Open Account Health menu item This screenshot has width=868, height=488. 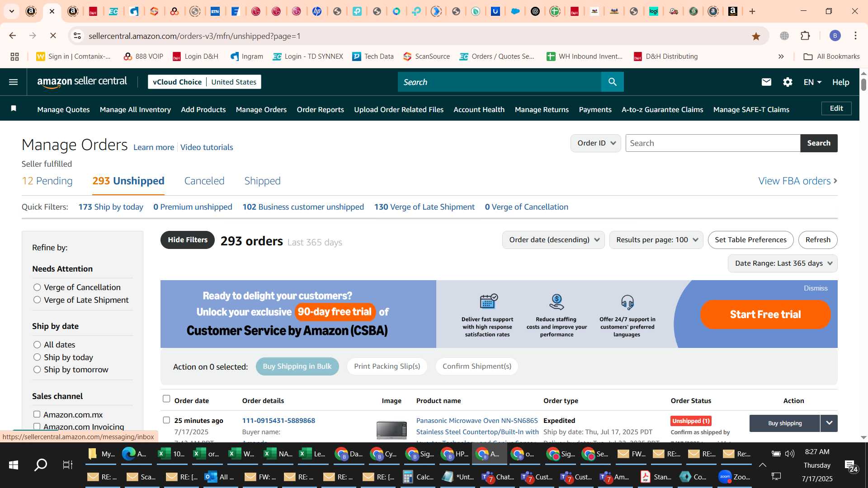pos(479,109)
